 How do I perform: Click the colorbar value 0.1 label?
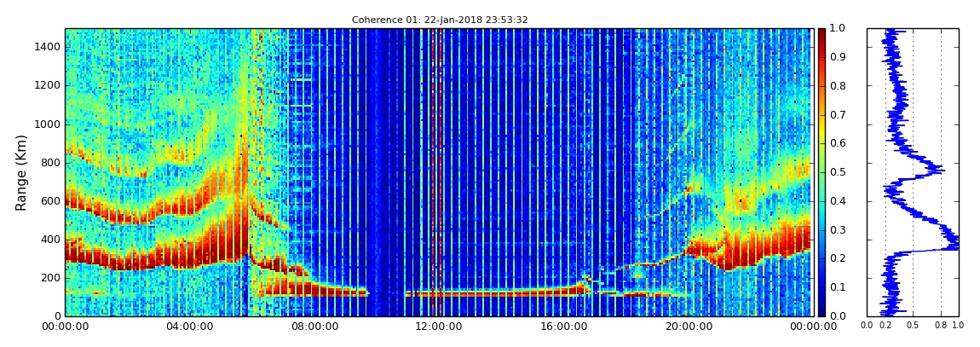pos(836,287)
